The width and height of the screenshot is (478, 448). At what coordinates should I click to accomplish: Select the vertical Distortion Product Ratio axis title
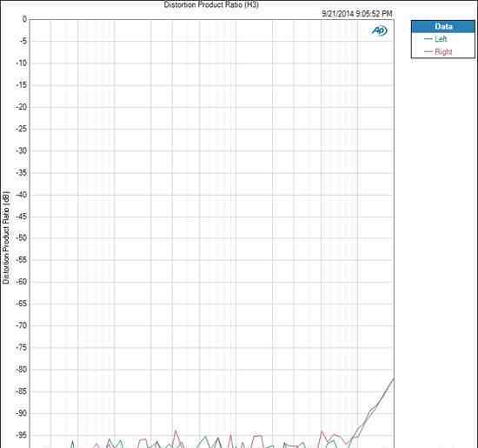pyautogui.click(x=6, y=237)
